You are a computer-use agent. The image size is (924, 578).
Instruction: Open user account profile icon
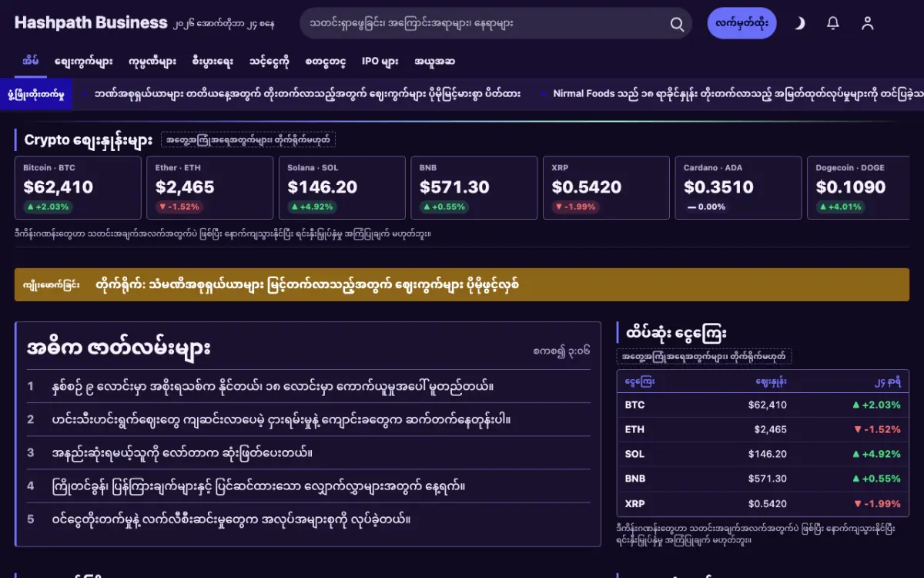click(x=868, y=23)
